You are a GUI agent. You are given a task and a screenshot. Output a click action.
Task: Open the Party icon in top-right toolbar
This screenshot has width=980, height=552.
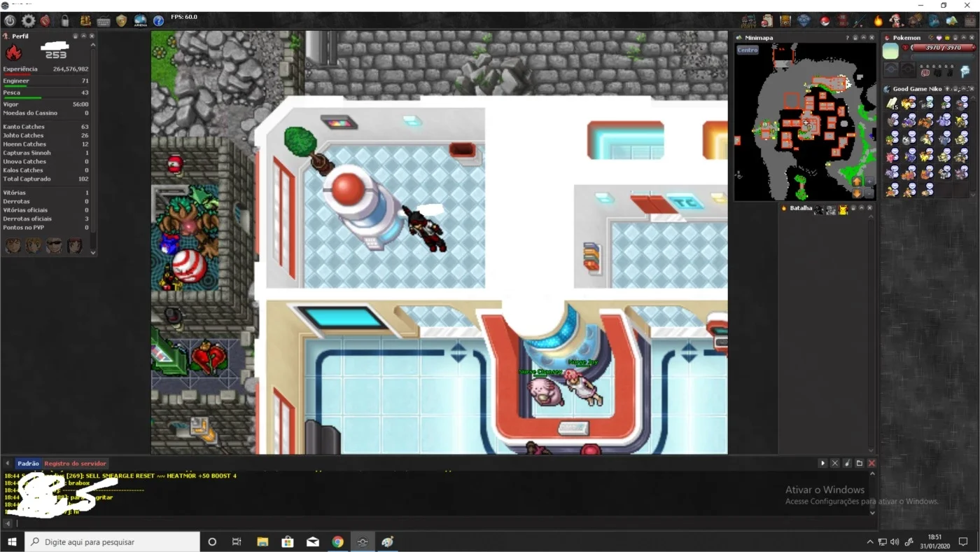coord(748,21)
